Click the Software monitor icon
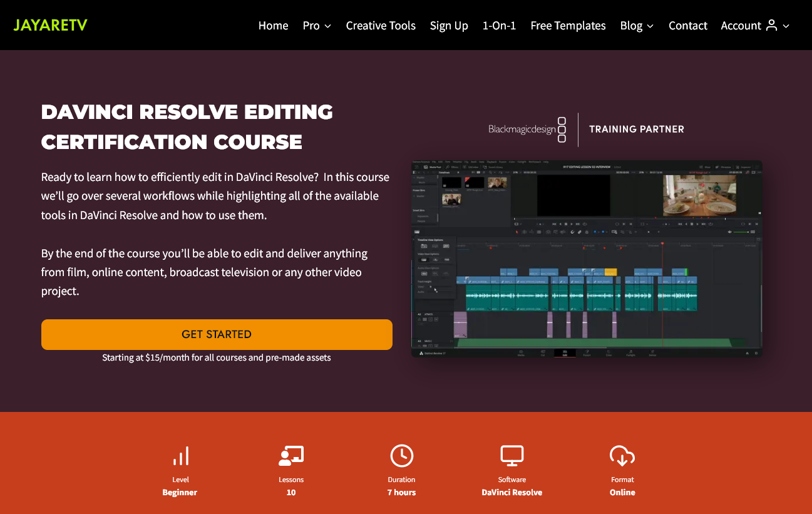The height and width of the screenshot is (514, 812). (512, 456)
